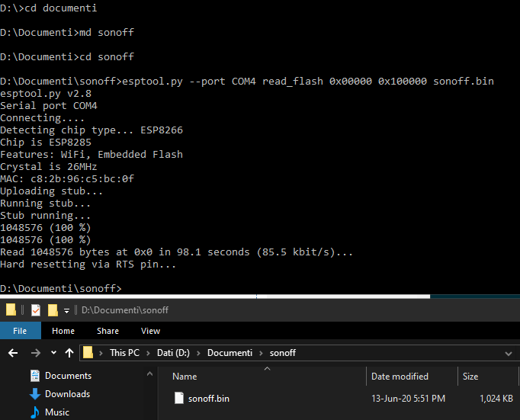
Task: Click the folder icon in Explorer title bar
Action: [x=11, y=310]
